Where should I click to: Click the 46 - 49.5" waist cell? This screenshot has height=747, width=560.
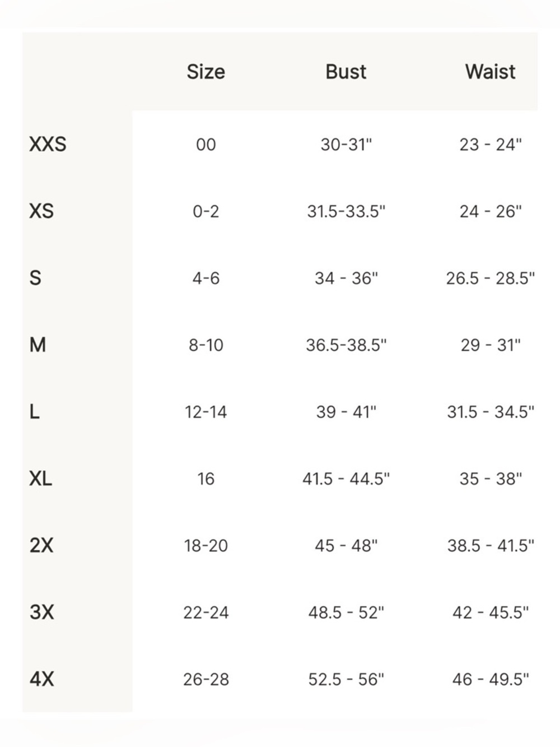[490, 679]
